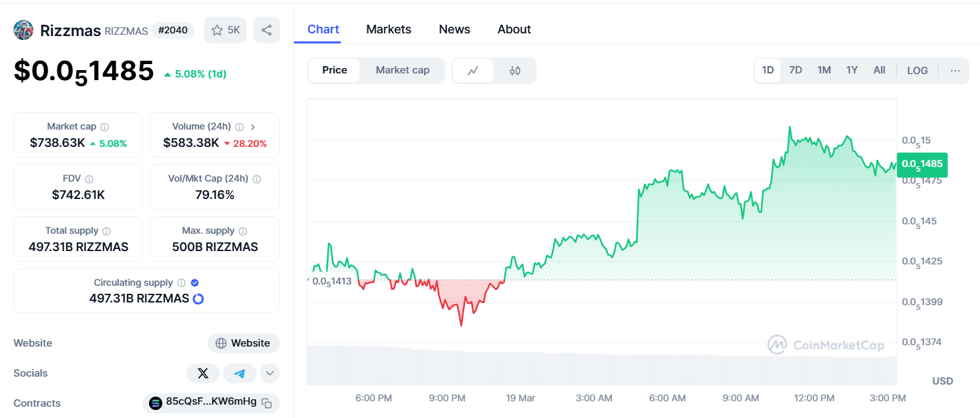
Task: Click the #2040 rank badge
Action: click(x=173, y=30)
